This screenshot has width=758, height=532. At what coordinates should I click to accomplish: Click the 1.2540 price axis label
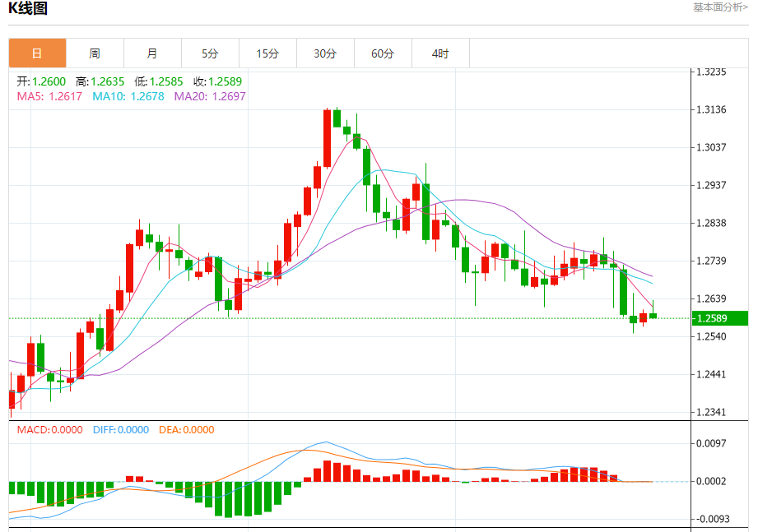pyautogui.click(x=711, y=336)
